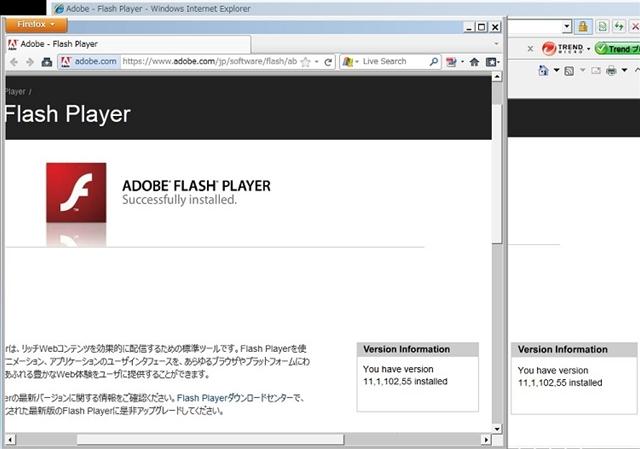Click the Firefox URL address field
This screenshot has width=640, height=449.
209,62
